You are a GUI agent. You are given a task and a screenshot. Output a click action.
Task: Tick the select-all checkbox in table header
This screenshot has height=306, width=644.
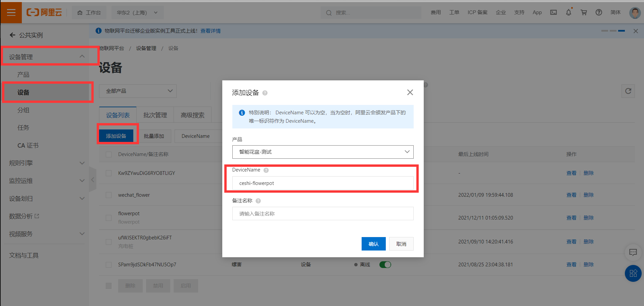tap(108, 154)
